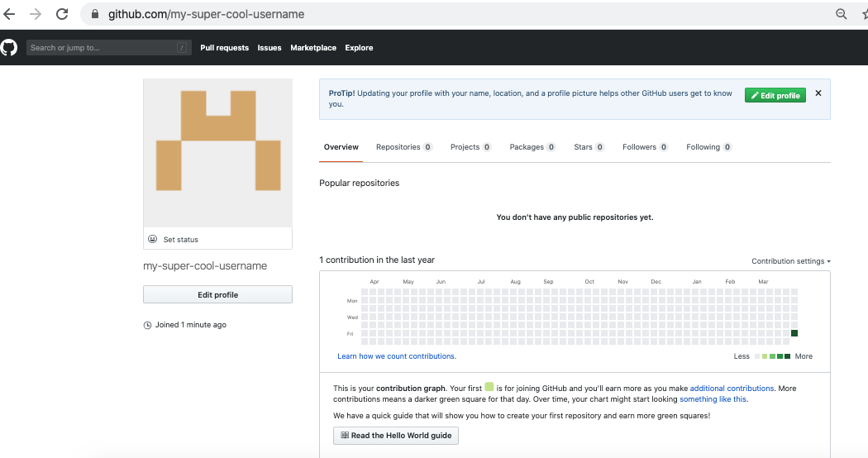Open the browser zoom magnifier icon
This screenshot has width=868, height=458.
tap(841, 14)
